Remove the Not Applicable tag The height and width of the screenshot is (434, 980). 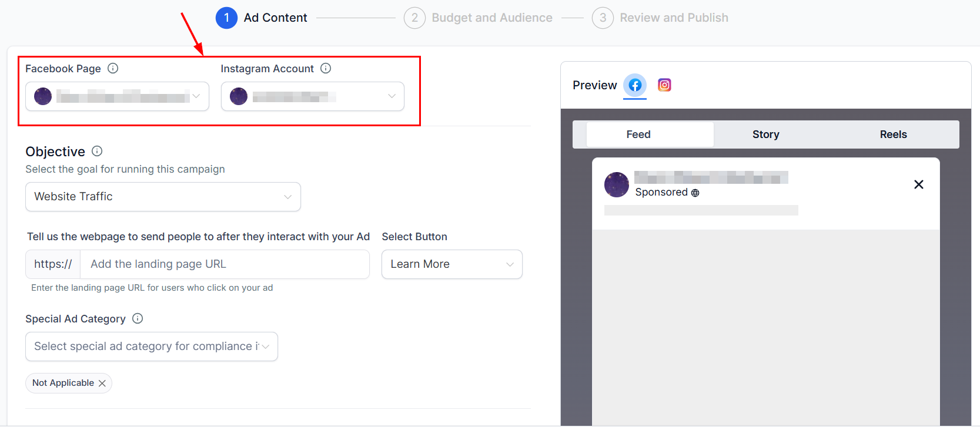(102, 383)
